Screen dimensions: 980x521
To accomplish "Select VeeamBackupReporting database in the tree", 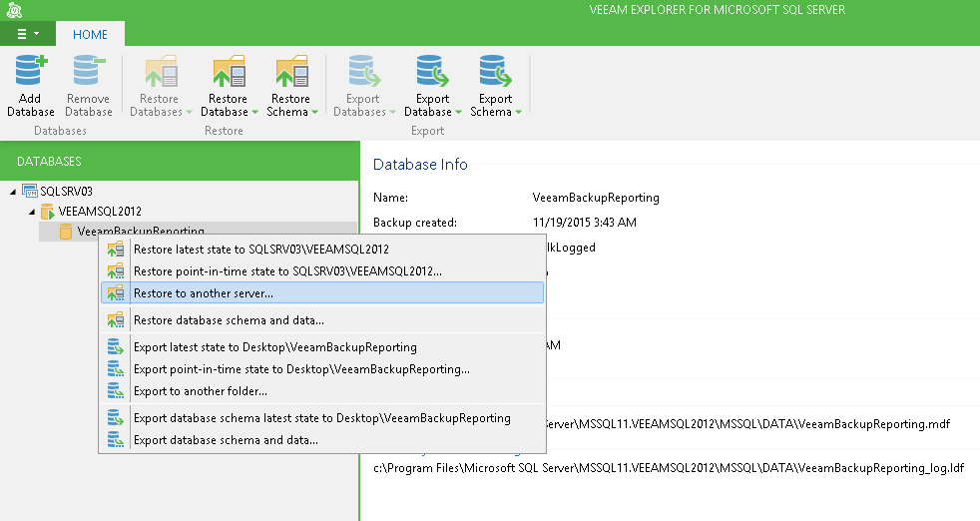I will click(x=141, y=231).
